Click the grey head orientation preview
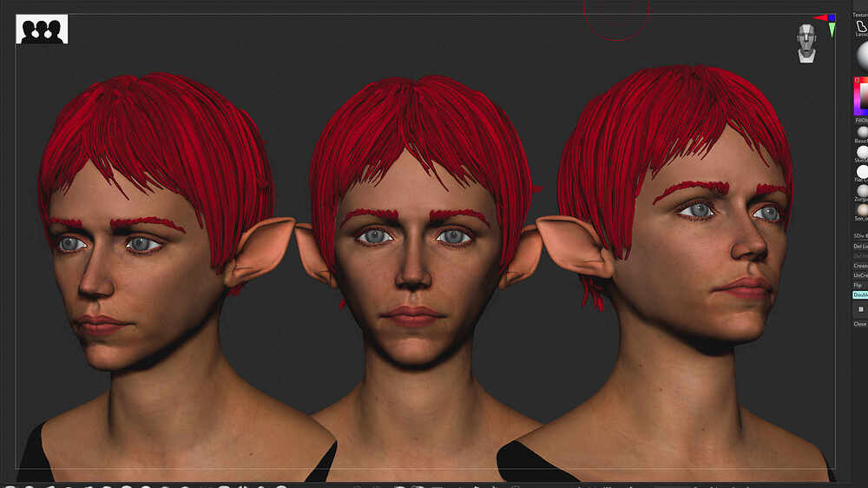This screenshot has height=488, width=868. pyautogui.click(x=806, y=43)
